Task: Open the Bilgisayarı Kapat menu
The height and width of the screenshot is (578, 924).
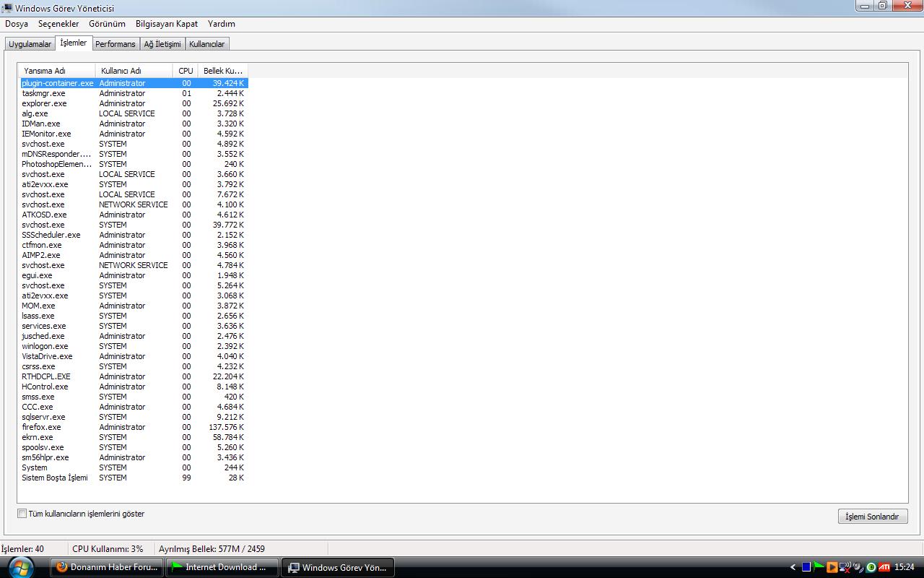Action: [x=167, y=24]
